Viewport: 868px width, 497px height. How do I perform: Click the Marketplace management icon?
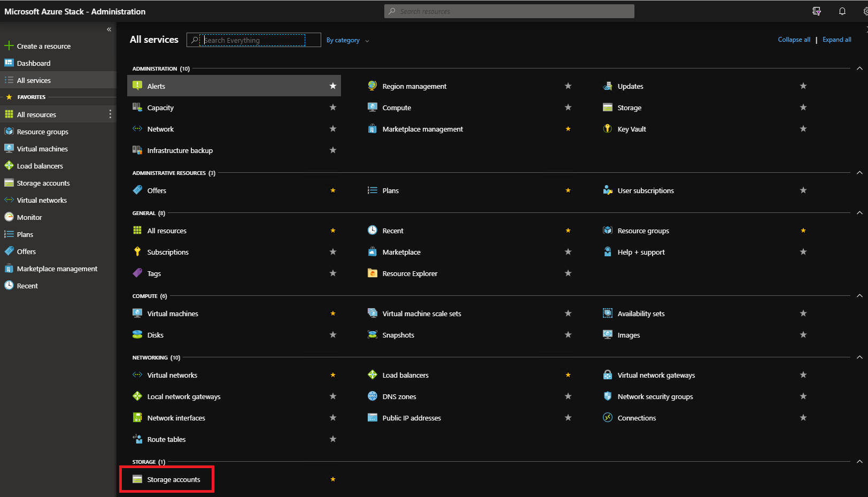(x=372, y=128)
